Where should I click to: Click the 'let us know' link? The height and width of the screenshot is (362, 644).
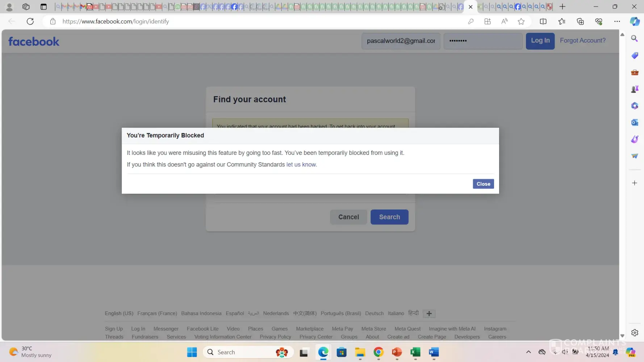[x=301, y=164]
